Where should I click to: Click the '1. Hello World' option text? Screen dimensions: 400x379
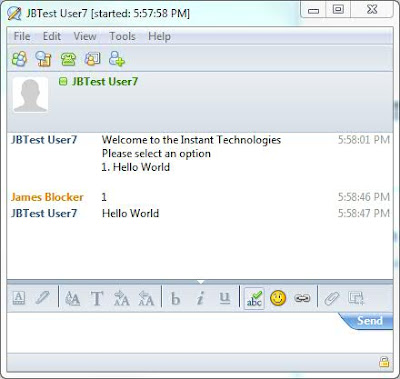136,167
